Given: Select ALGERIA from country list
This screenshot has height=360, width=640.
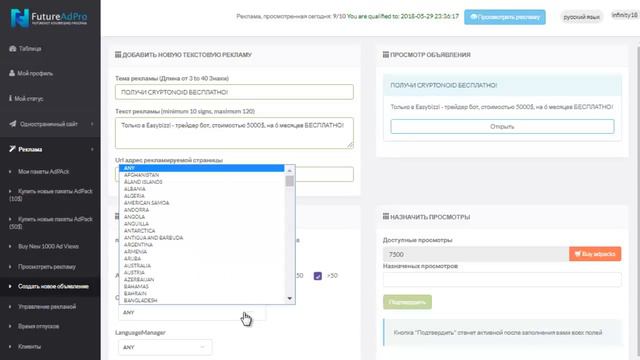Looking at the screenshot, I should (x=202, y=196).
